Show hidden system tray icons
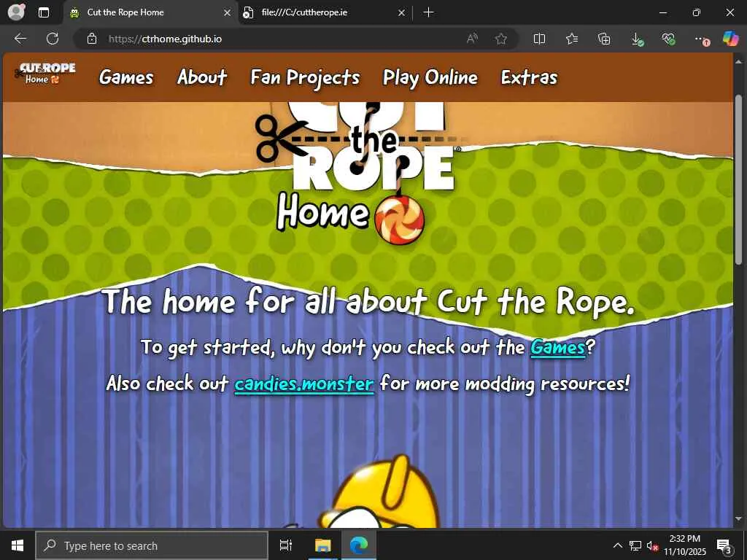 [x=617, y=545]
